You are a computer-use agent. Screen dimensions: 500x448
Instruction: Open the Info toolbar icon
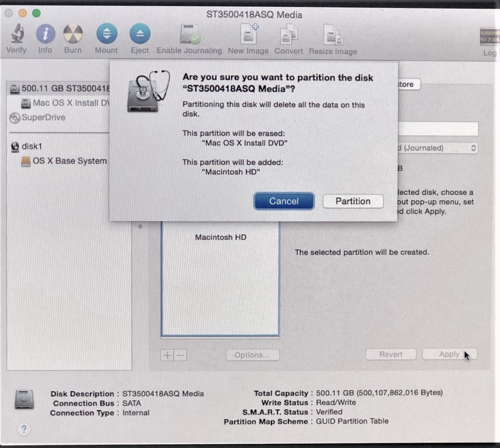click(x=46, y=34)
